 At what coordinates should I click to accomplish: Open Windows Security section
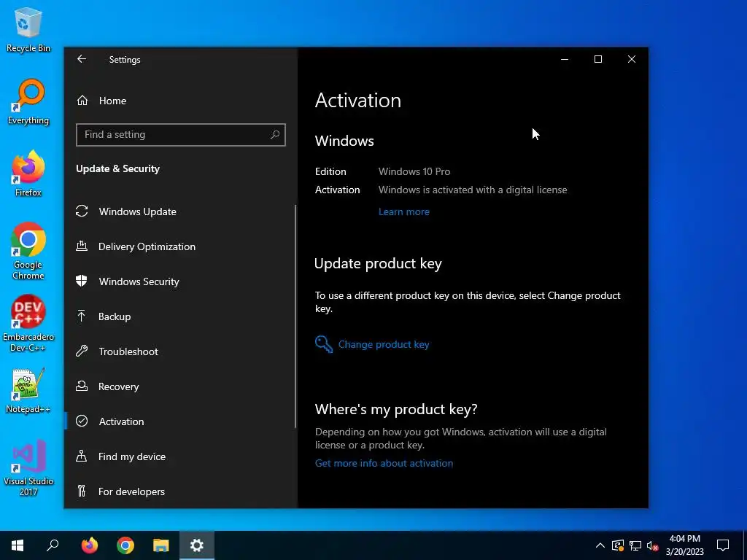[x=139, y=281]
